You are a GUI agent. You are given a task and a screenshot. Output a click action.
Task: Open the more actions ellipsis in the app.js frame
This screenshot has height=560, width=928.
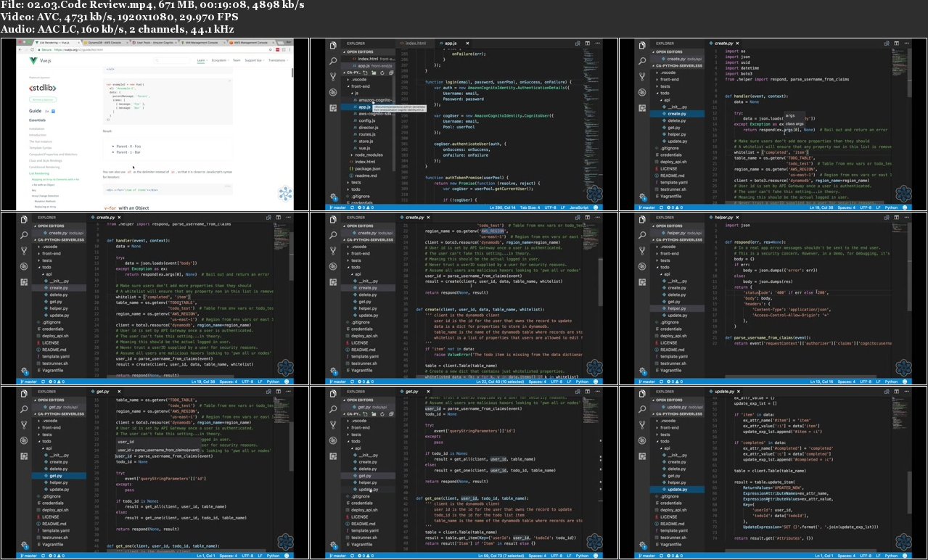[598, 44]
